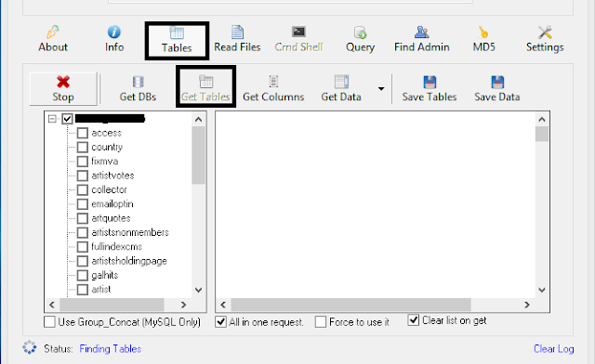Open the About section
This screenshot has height=364, width=595.
tap(53, 39)
